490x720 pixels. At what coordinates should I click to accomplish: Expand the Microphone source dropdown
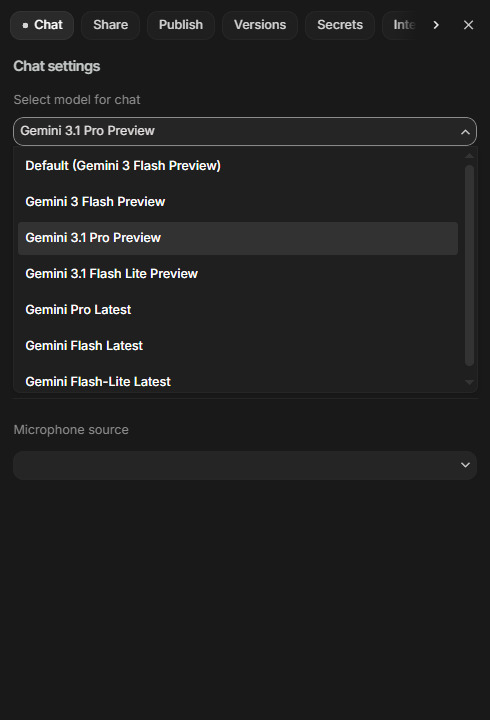(245, 466)
